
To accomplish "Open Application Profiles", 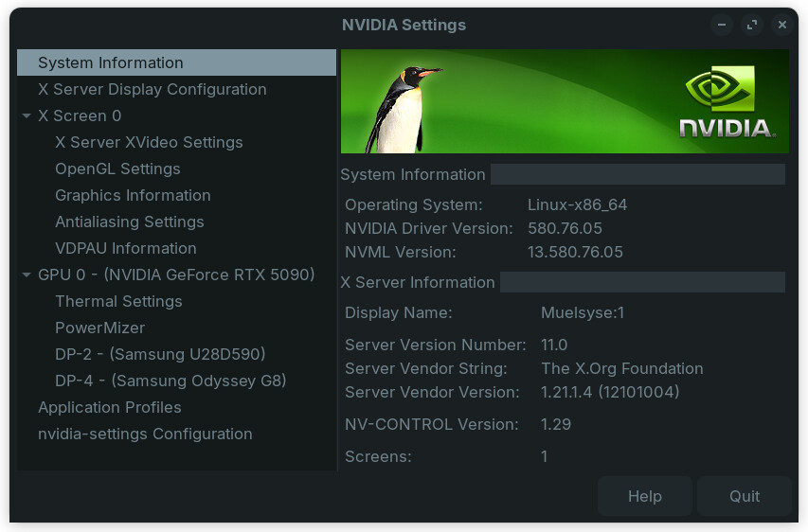I will click(109, 407).
